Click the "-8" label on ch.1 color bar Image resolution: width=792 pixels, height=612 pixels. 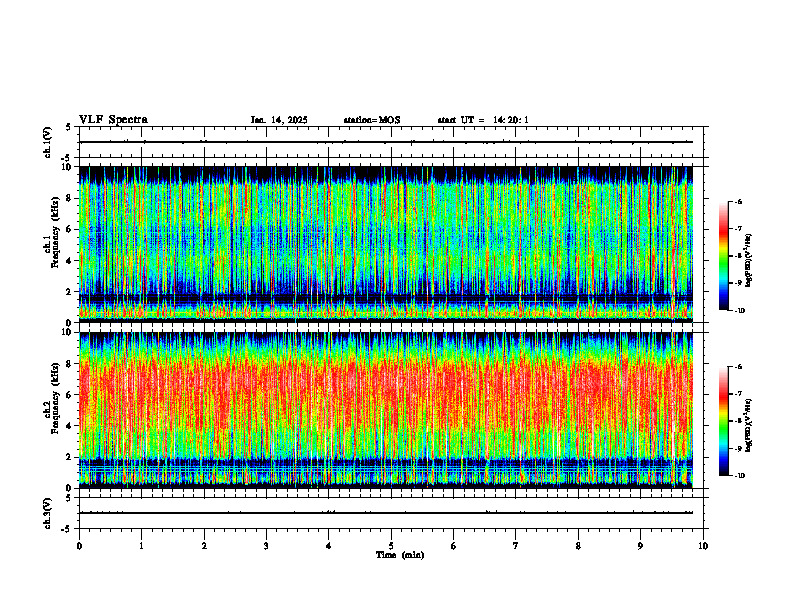tap(738, 256)
